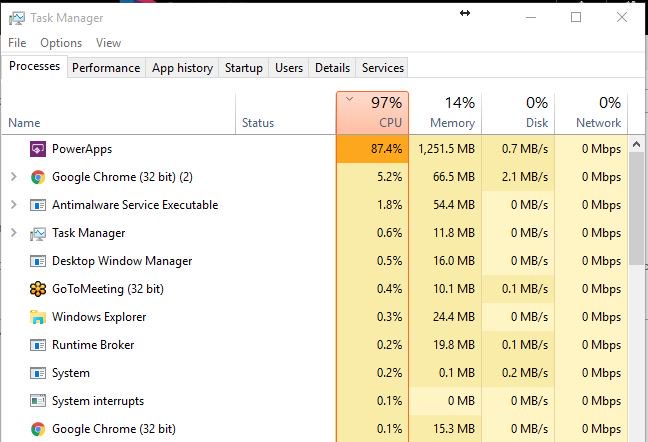Click the bottom Google Chrome (32 bit) icon

(x=38, y=429)
